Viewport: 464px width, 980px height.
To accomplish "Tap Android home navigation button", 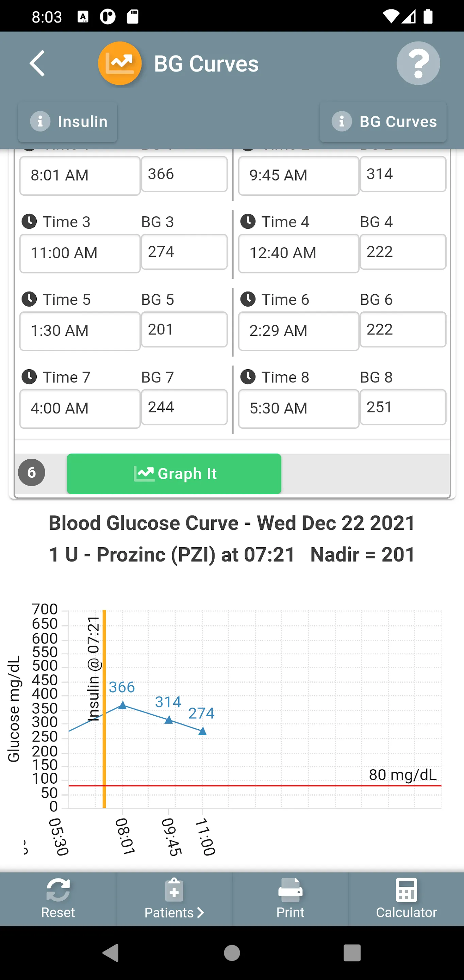I will (232, 953).
